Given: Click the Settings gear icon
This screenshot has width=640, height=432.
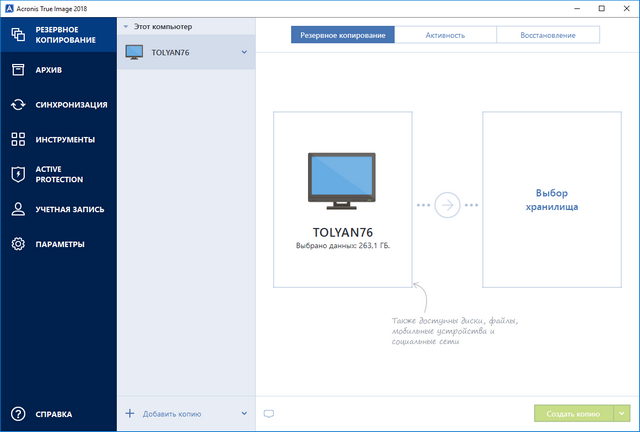Looking at the screenshot, I should point(18,245).
